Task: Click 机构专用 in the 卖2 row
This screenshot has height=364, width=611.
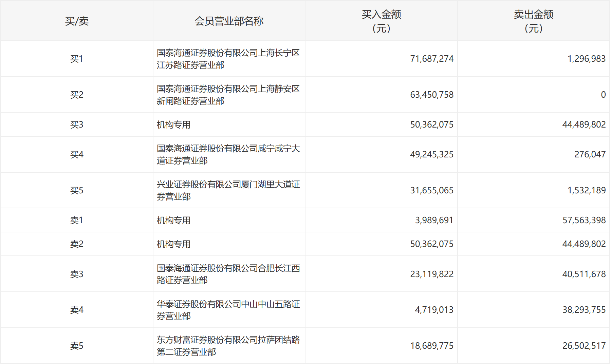Action: (x=173, y=244)
